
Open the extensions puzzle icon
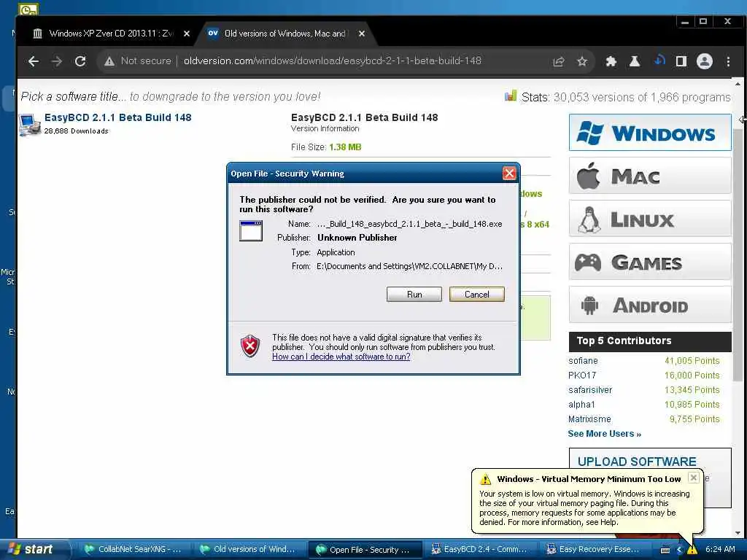coord(611,61)
